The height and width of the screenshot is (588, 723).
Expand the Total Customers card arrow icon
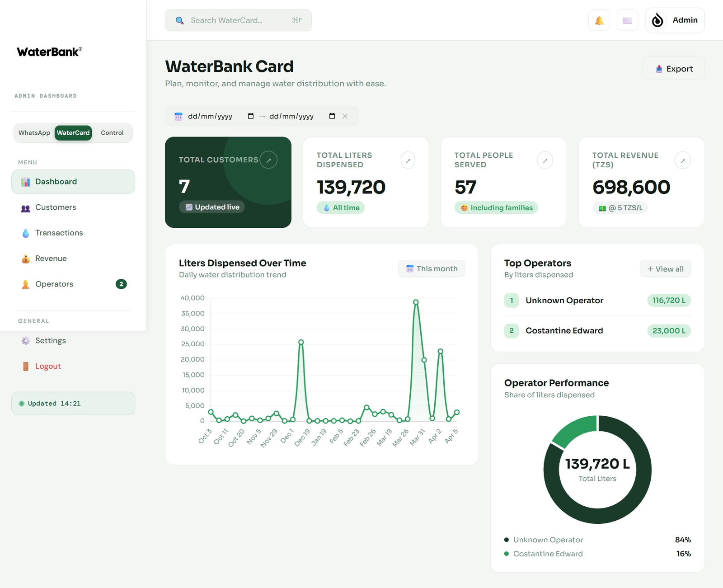(x=269, y=160)
